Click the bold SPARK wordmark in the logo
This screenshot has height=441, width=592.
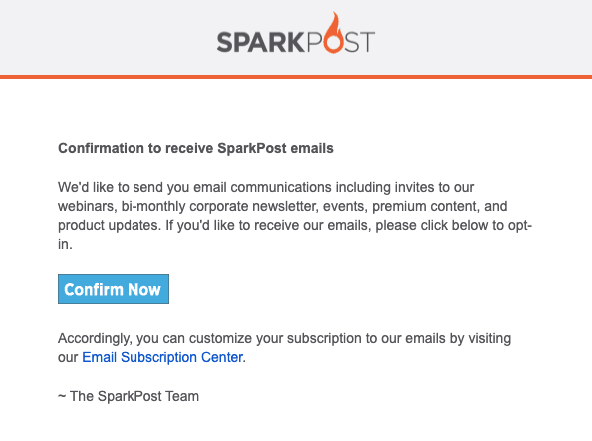click(261, 42)
